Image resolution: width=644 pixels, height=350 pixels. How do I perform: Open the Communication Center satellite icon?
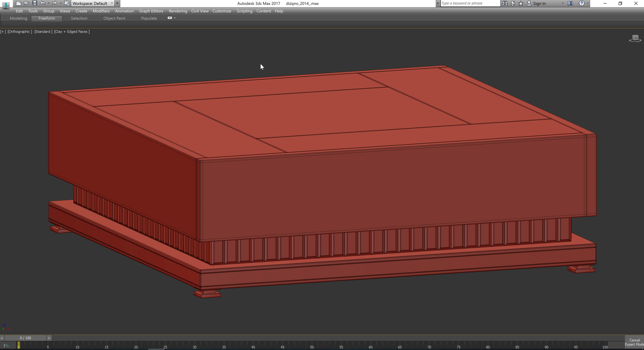coord(513,3)
